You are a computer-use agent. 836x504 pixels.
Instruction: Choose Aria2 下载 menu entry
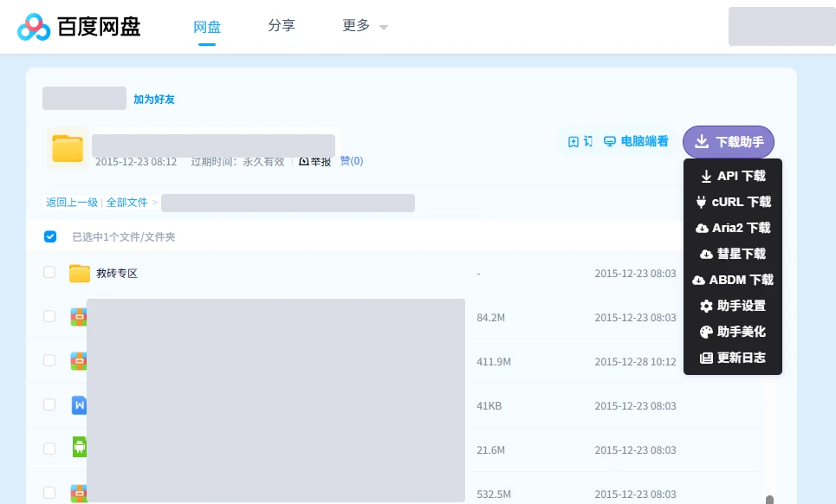tap(733, 228)
